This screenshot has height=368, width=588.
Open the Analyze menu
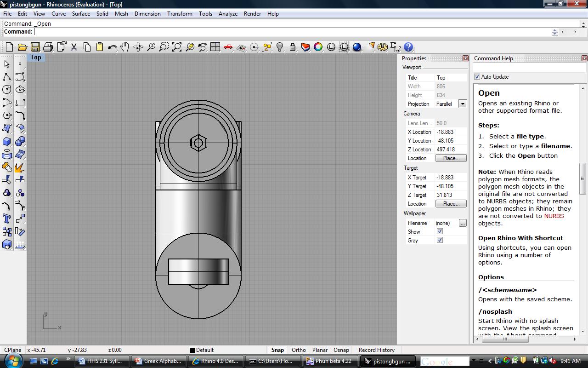228,14
